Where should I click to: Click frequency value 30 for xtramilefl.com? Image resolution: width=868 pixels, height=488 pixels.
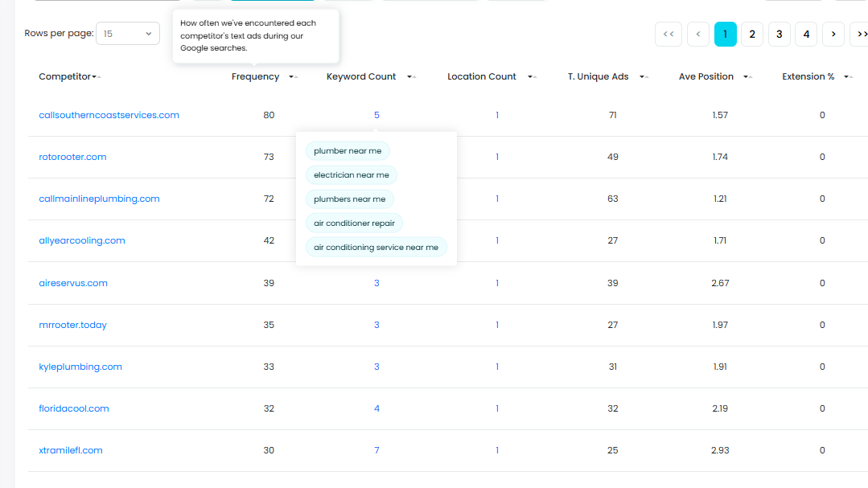point(269,450)
